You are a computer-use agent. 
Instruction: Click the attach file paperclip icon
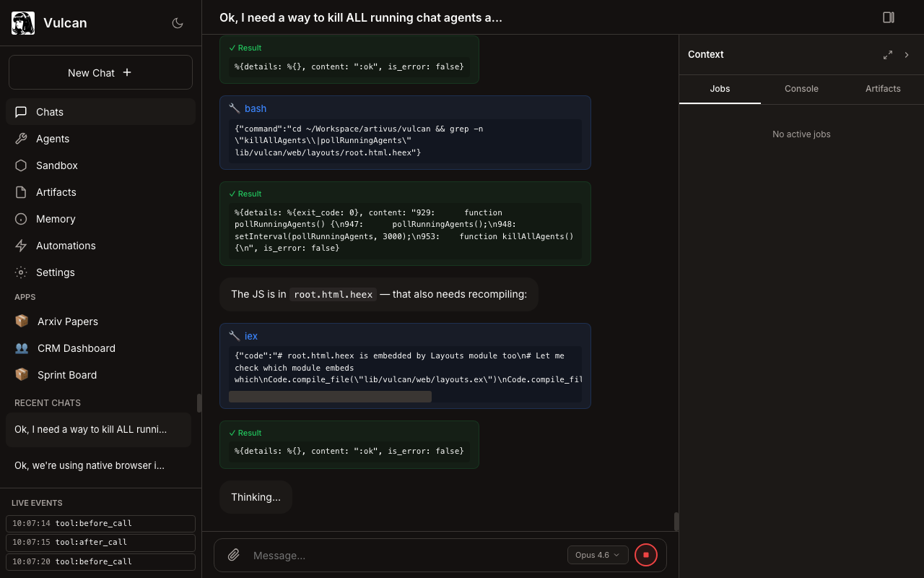[234, 555]
